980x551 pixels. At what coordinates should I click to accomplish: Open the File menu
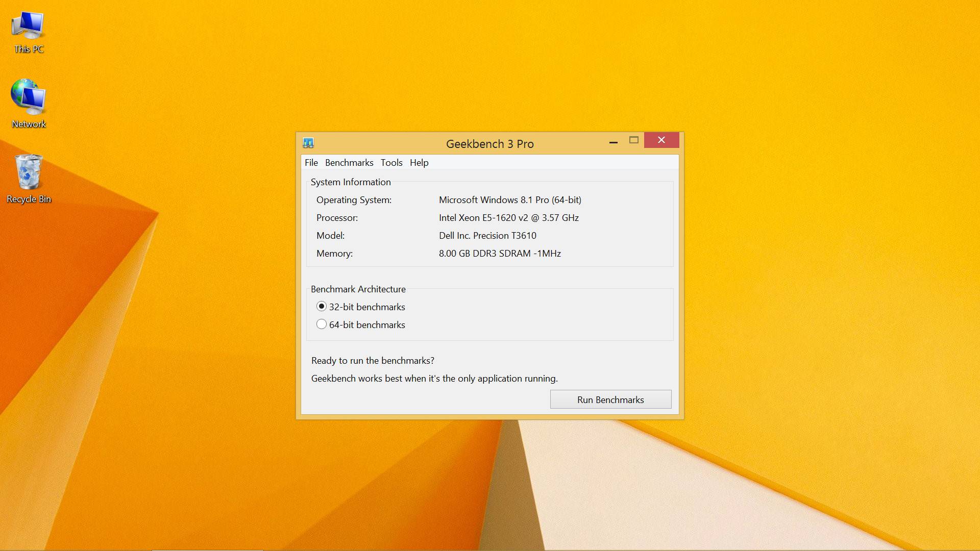311,163
